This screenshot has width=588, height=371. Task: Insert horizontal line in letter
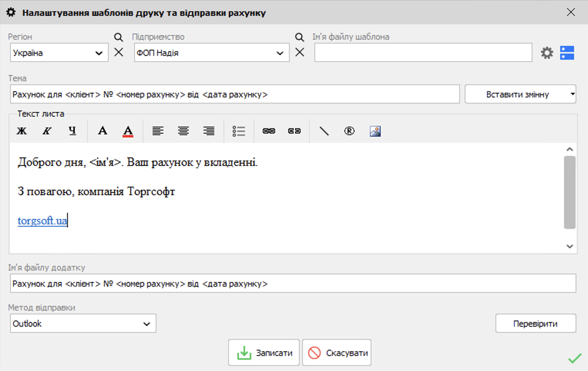[x=324, y=131]
